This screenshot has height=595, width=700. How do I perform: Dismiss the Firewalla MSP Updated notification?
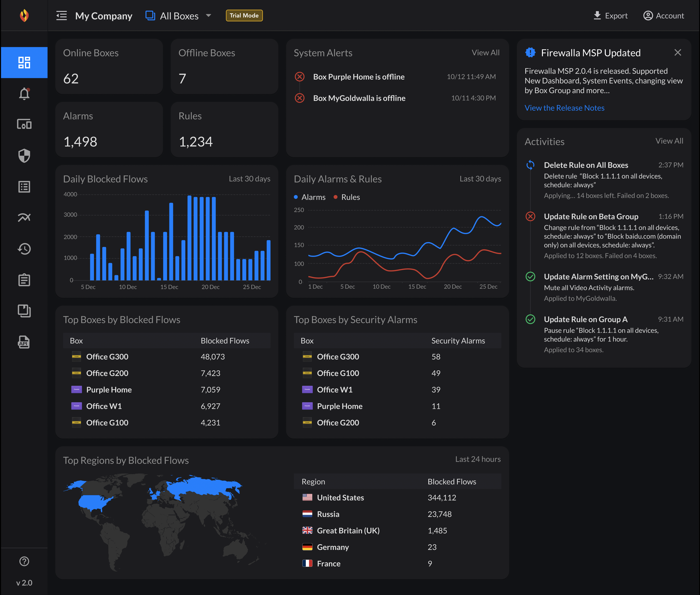(x=677, y=53)
